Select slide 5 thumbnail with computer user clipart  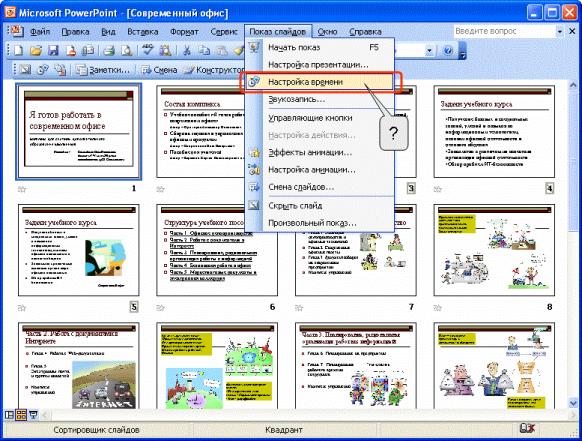click(78, 250)
